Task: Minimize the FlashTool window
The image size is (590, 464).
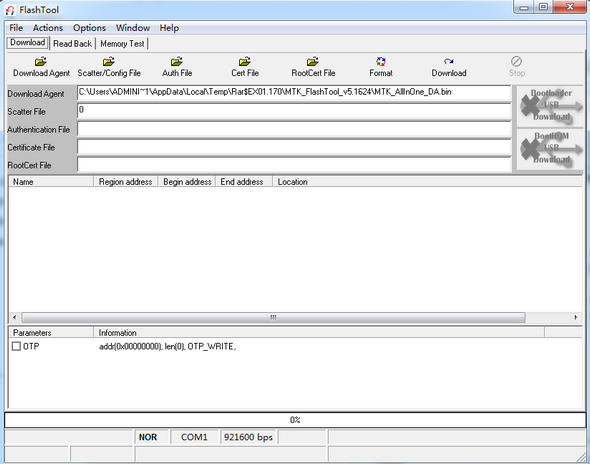Action: point(524,7)
